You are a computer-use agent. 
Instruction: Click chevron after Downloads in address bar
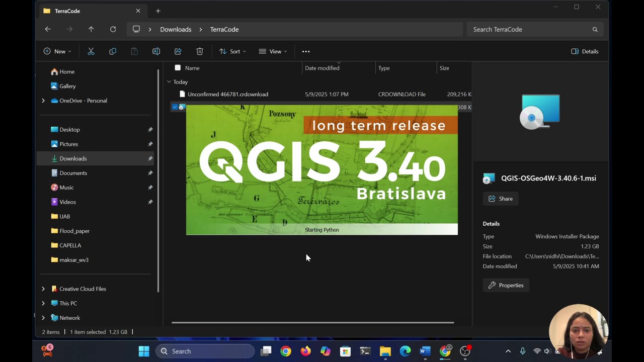[201, 29]
